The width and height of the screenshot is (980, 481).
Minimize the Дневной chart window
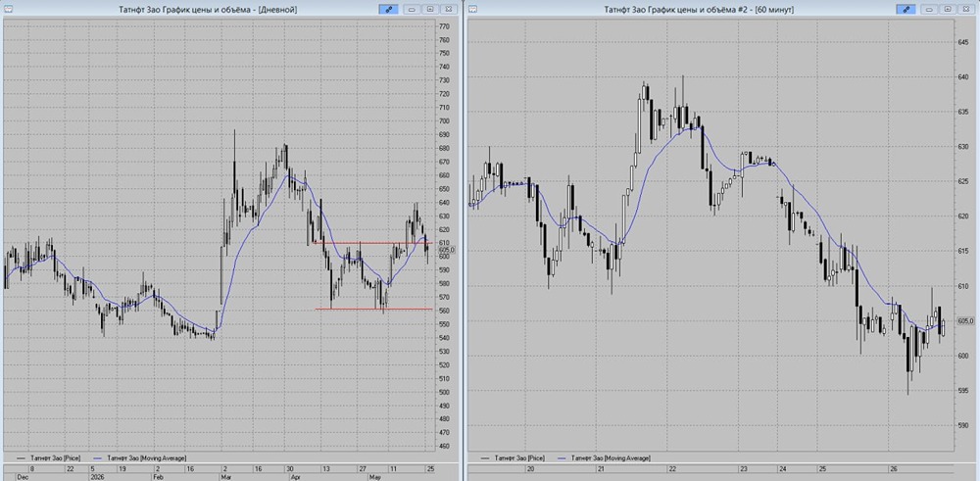(414, 10)
